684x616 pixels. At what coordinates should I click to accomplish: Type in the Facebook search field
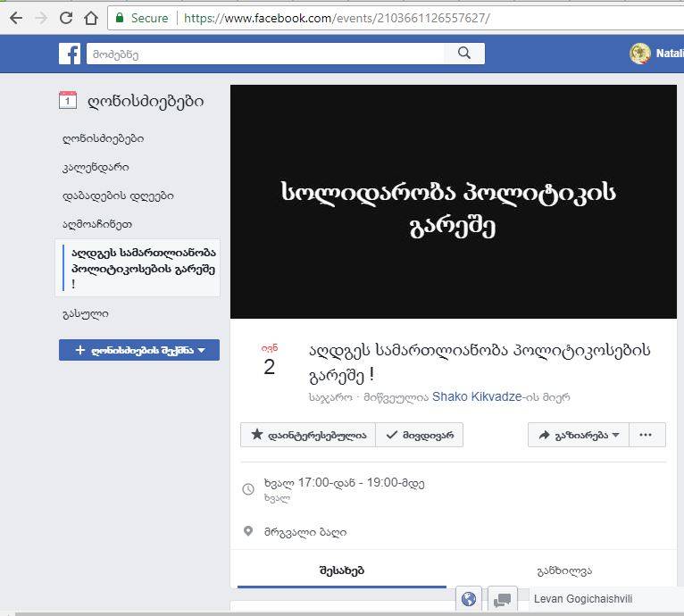point(265,54)
